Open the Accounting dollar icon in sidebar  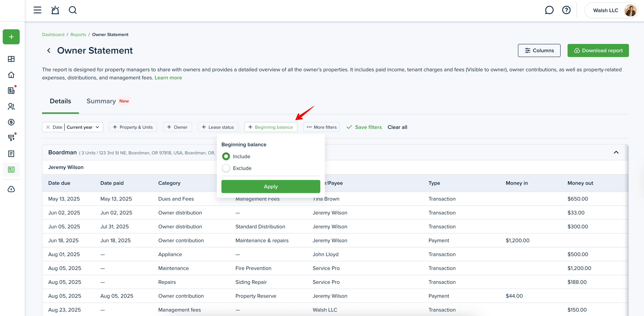11,122
